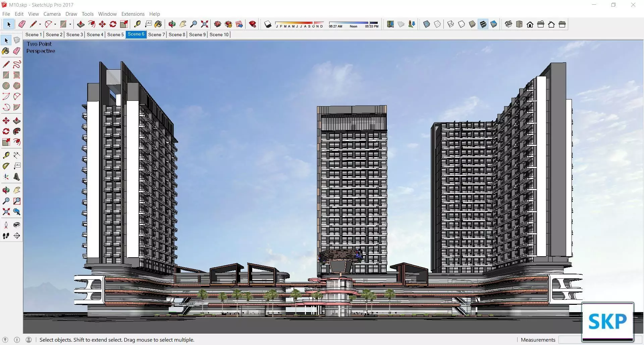Choose the Polygon tool in left toolbar

[x=17, y=86]
